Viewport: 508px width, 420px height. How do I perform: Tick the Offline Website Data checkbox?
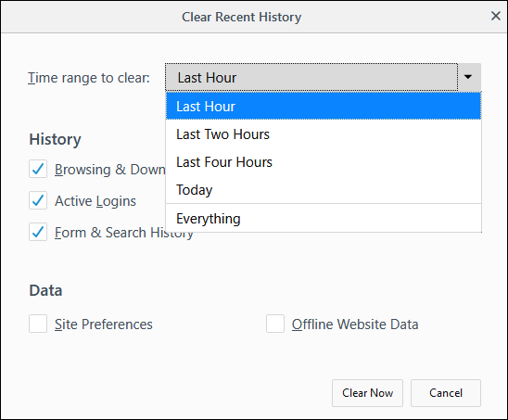click(x=275, y=324)
